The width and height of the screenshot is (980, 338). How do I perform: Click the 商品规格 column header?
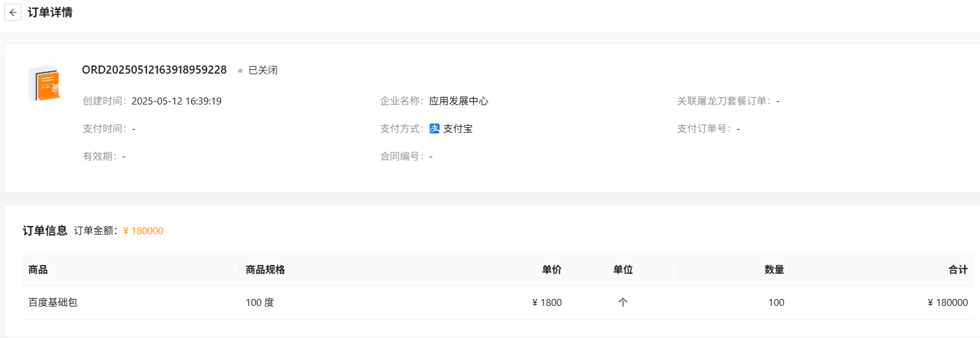265,269
